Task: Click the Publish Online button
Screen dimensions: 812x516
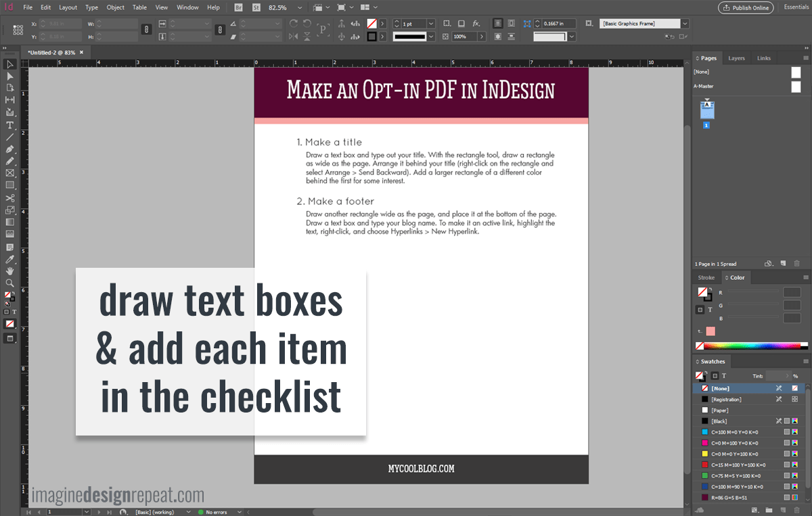Action: (746, 7)
